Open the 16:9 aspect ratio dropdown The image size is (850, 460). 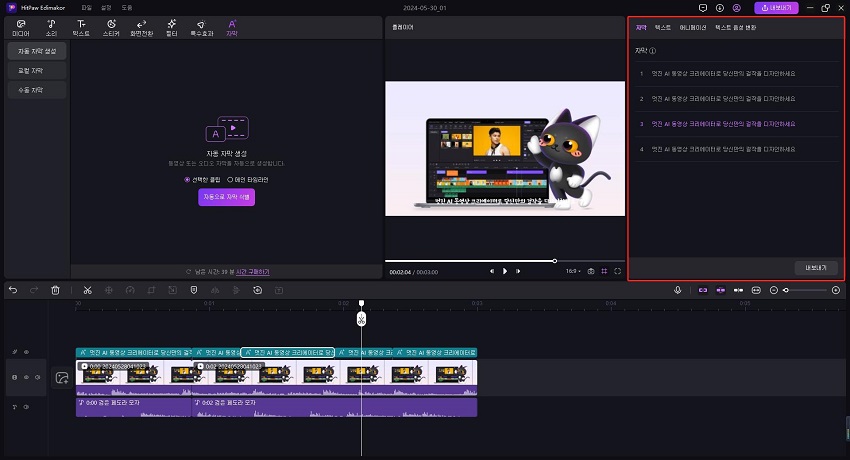pyautogui.click(x=573, y=271)
